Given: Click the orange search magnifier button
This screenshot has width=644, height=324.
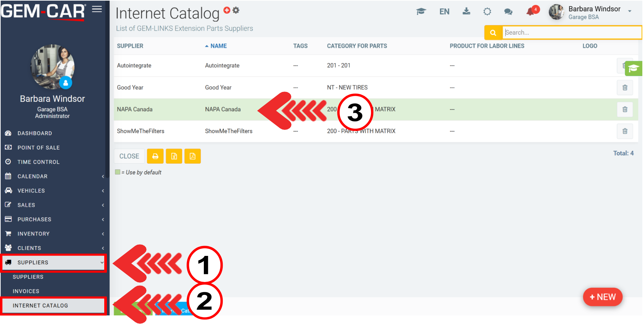Looking at the screenshot, I should coord(493,33).
